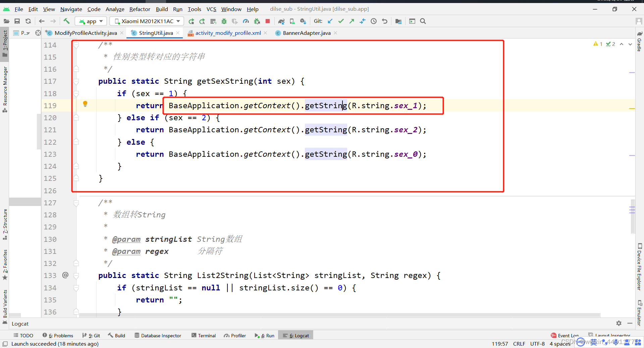This screenshot has height=348, width=644.
Task: Click the Git Commit checkmark
Action: tap(341, 21)
